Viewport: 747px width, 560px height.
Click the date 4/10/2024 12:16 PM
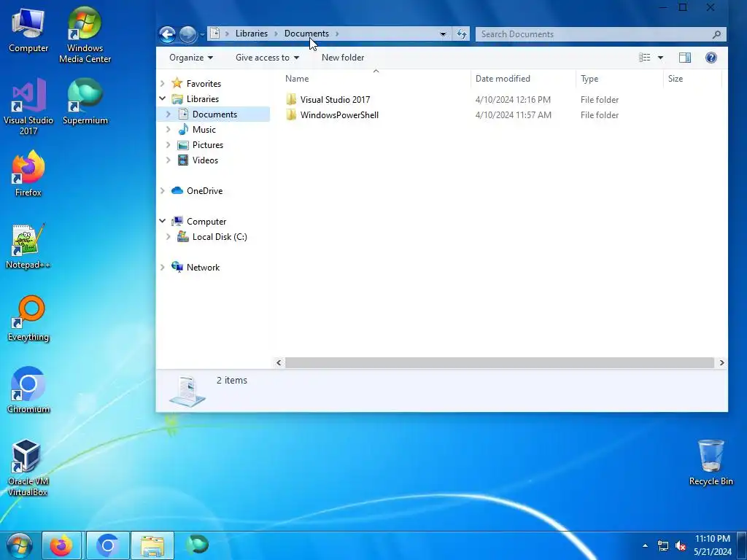(513, 99)
